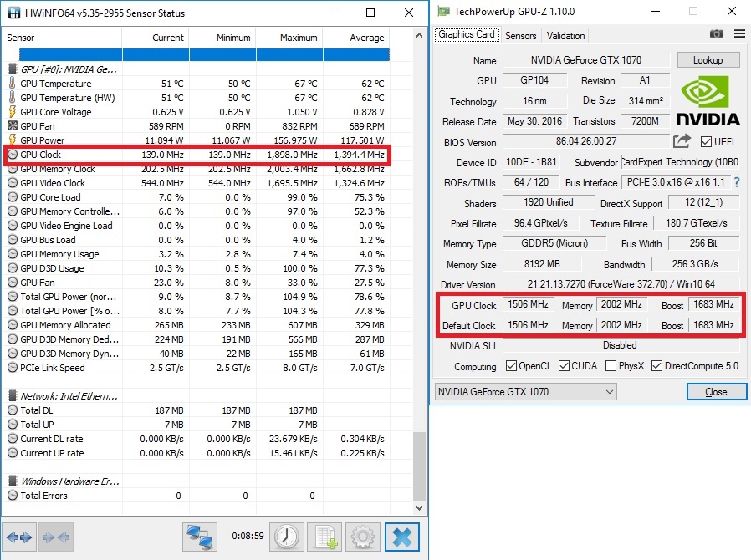Click the HWiNFO collapse arrows icon

(x=55, y=537)
